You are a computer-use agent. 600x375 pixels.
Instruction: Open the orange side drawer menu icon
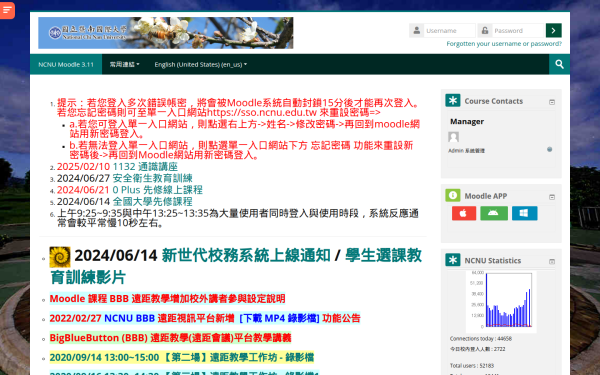(7, 10)
